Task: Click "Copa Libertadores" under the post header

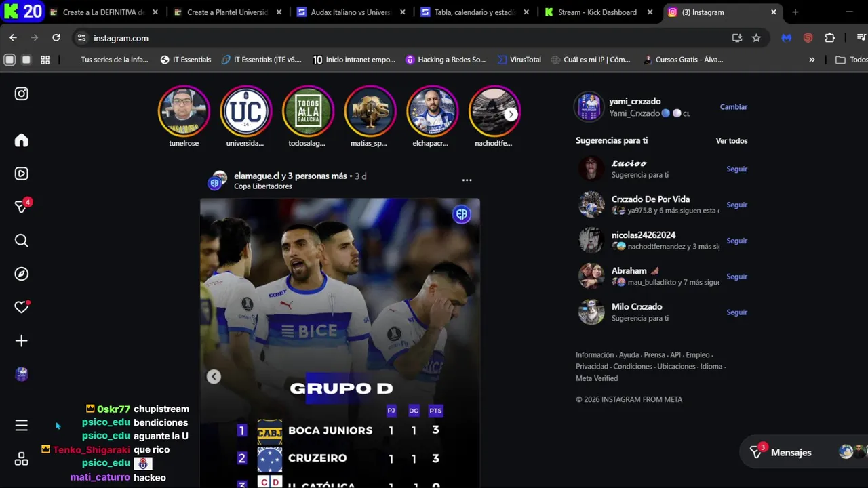Action: (x=263, y=186)
